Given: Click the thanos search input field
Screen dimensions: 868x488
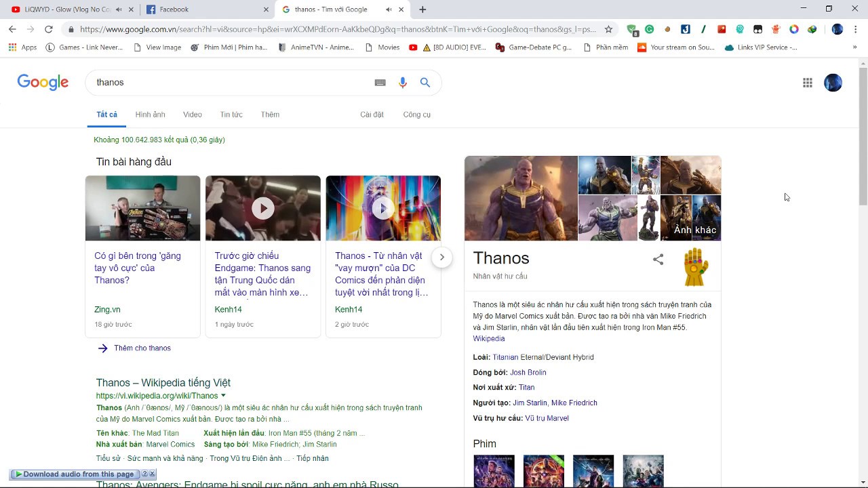Looking at the screenshot, I should (231, 83).
